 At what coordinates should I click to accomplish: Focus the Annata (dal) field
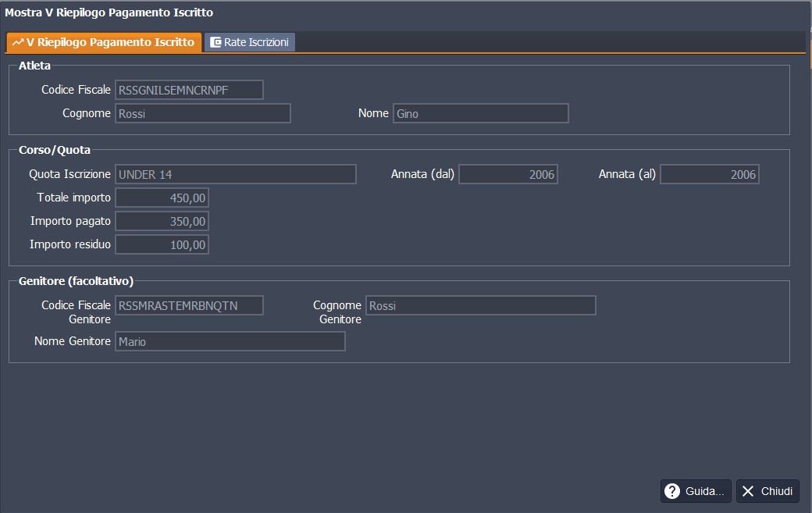pos(508,174)
